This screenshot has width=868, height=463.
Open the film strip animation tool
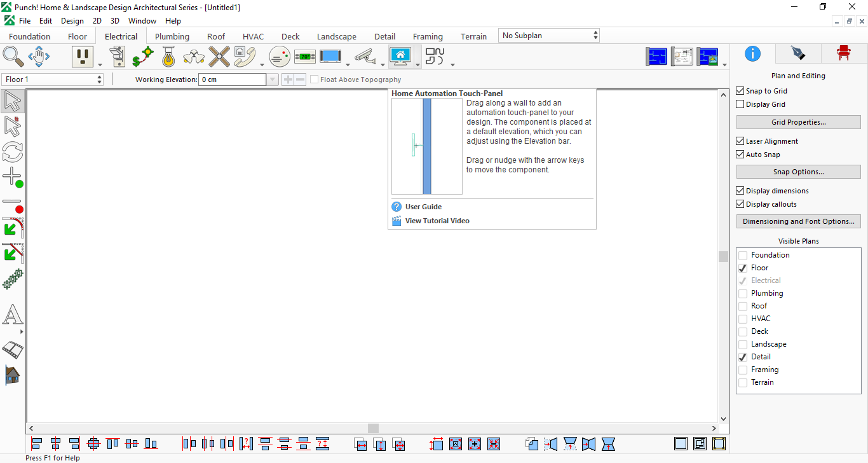click(x=13, y=349)
